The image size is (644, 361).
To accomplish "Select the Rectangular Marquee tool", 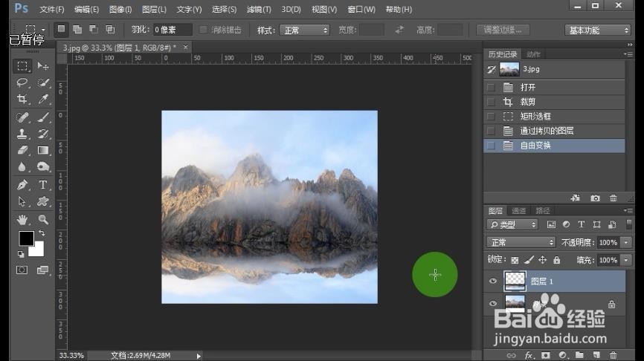I will pos(22,65).
